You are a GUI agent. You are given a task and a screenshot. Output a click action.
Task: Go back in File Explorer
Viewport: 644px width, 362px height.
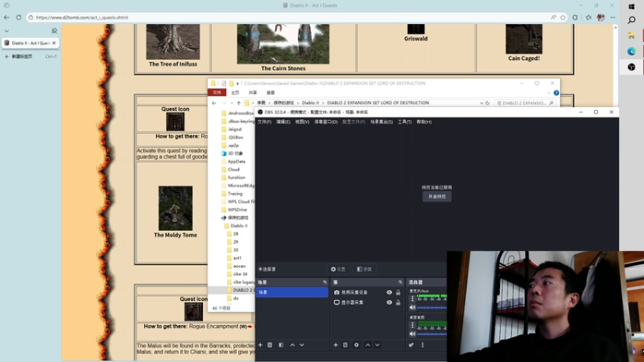coord(214,103)
